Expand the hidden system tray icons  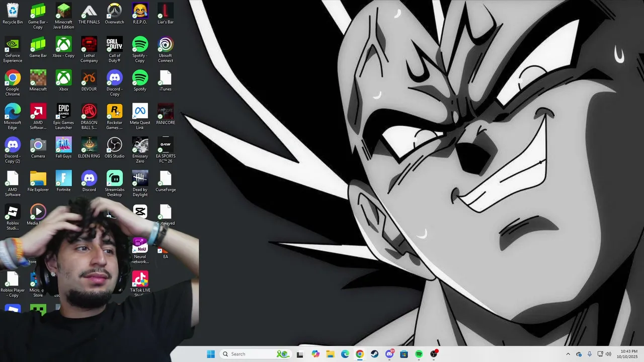pyautogui.click(x=568, y=354)
